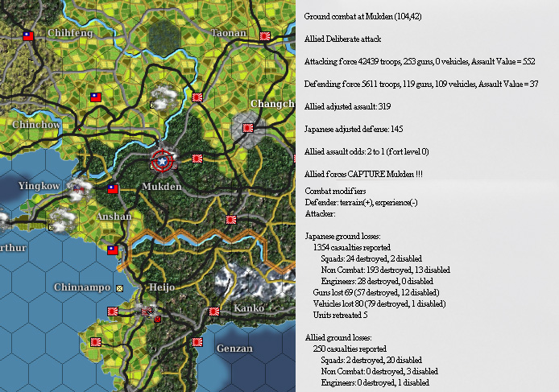The image size is (559, 392).
Task: Click the Japanese flag next to Taonan
Action: tap(265, 36)
